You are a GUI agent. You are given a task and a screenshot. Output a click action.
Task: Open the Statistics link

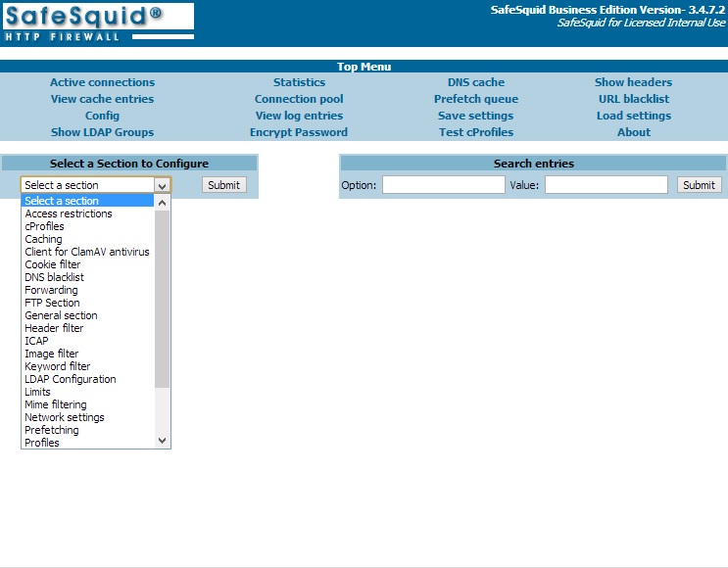point(299,82)
